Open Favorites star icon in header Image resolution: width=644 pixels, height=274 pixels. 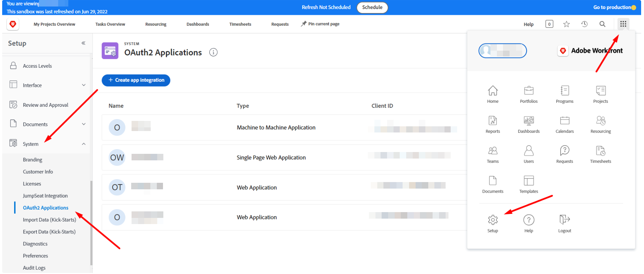566,24
